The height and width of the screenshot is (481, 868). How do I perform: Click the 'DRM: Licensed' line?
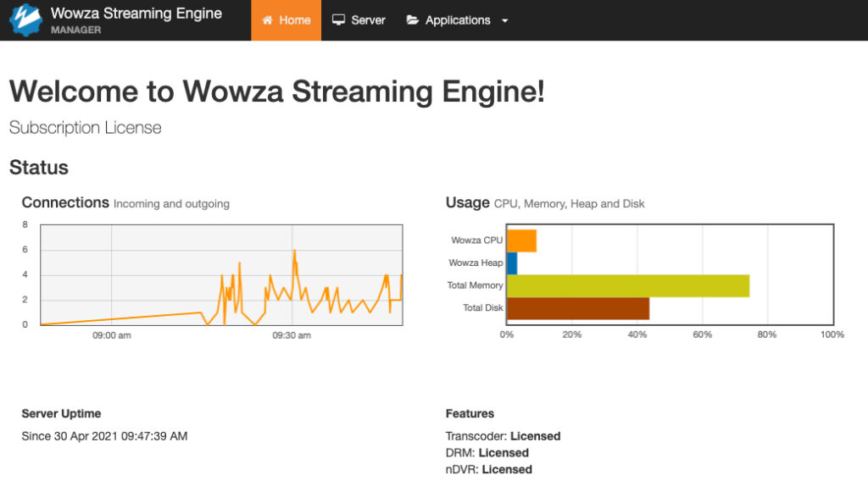(x=487, y=453)
